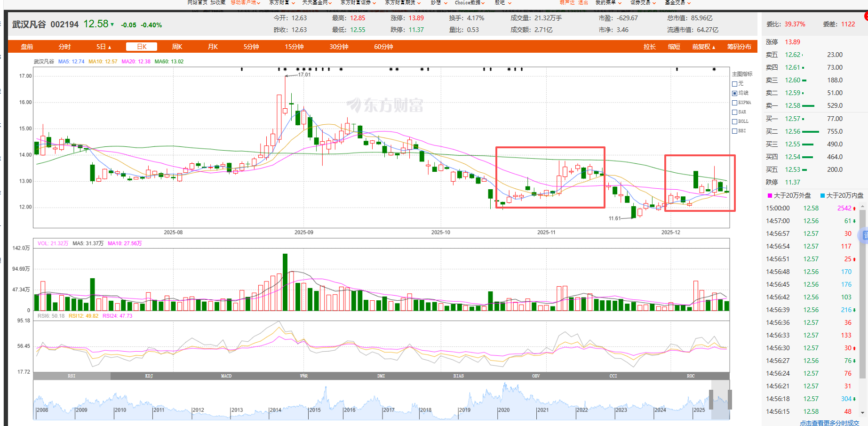Image resolution: width=868 pixels, height=426 pixels.
Task: Enable the SAR indicator checkbox
Action: coord(734,112)
